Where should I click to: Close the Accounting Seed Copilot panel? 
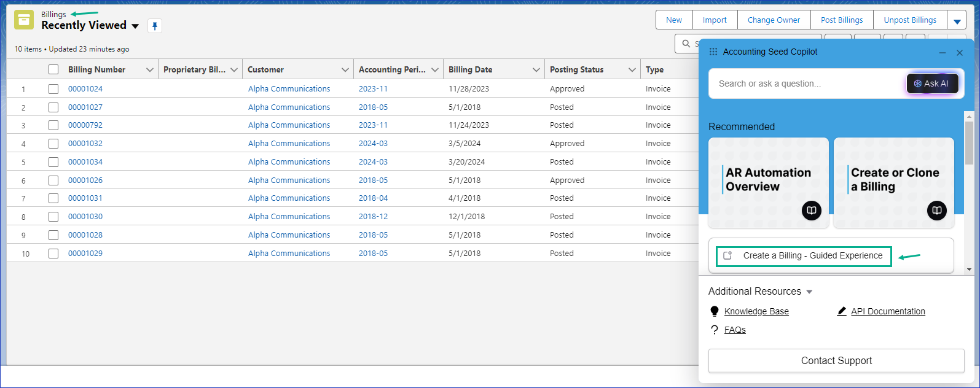click(x=960, y=53)
